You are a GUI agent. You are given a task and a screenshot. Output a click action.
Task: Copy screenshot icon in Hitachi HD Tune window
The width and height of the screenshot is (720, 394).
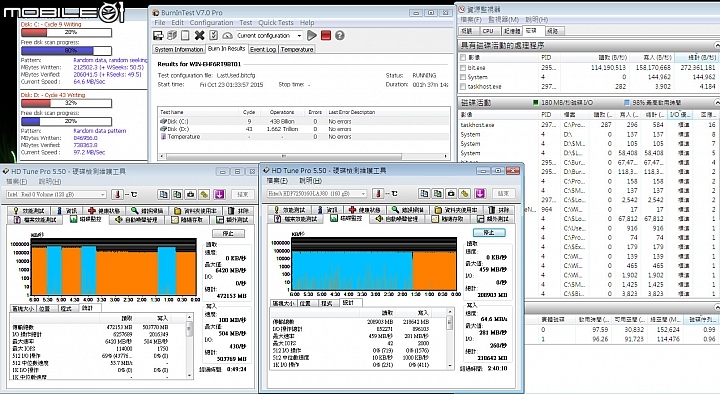tap(438, 193)
